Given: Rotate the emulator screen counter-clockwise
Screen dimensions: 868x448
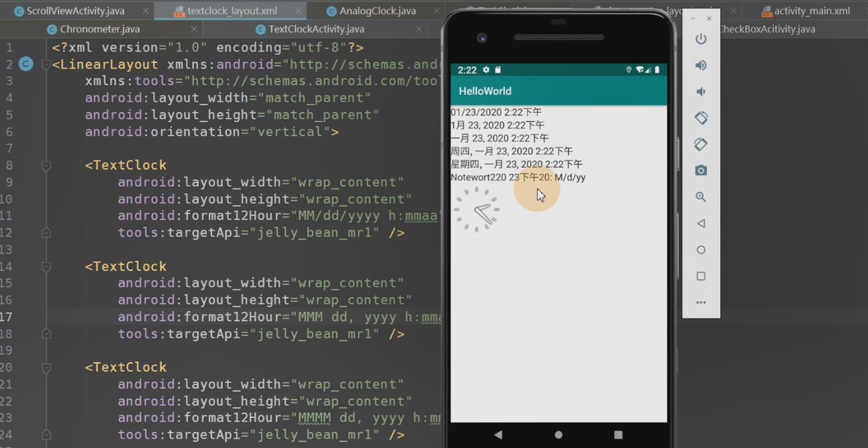Looking at the screenshot, I should (x=701, y=117).
